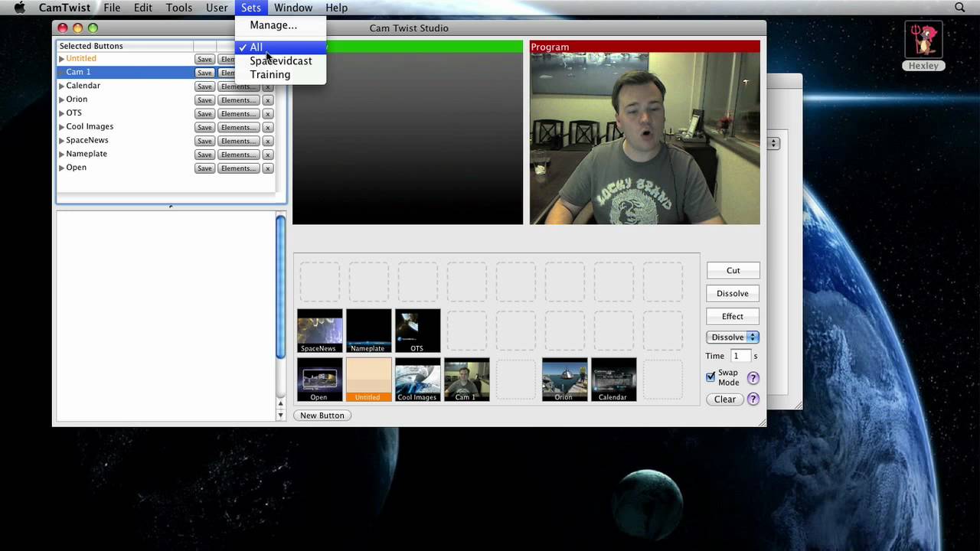Image resolution: width=980 pixels, height=551 pixels.
Task: Expand the Untitled row disclosure triangle
Action: 61,59
